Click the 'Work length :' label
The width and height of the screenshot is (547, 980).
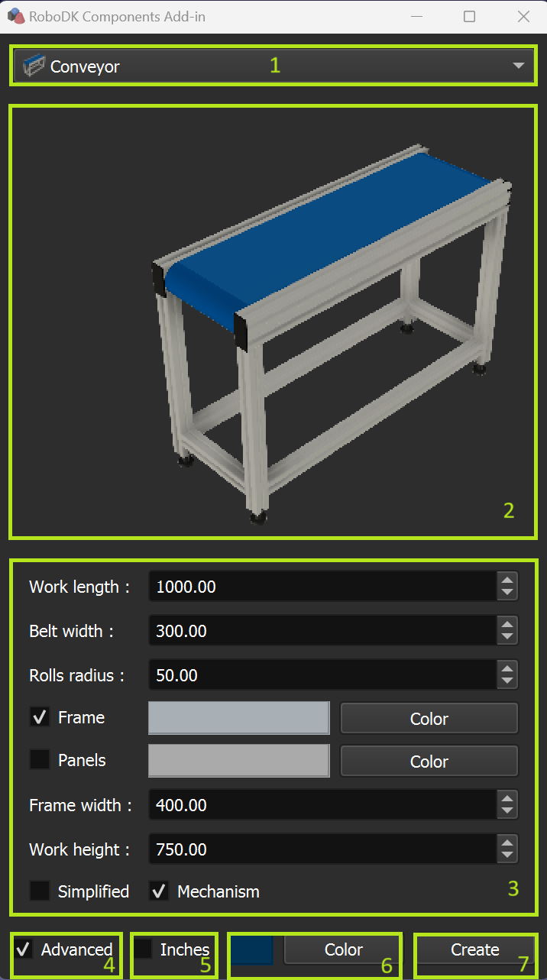pyautogui.click(x=79, y=587)
